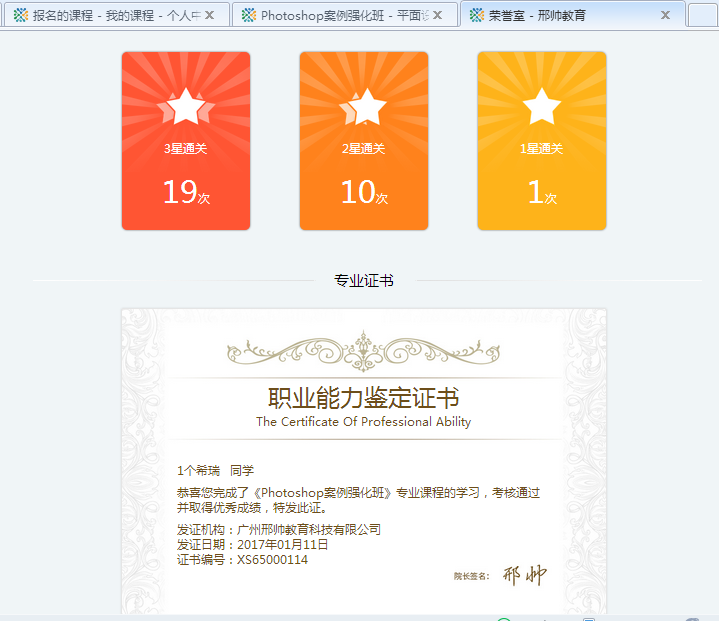
Task: Click the star icon on the 2星通关 card
Action: click(x=364, y=107)
